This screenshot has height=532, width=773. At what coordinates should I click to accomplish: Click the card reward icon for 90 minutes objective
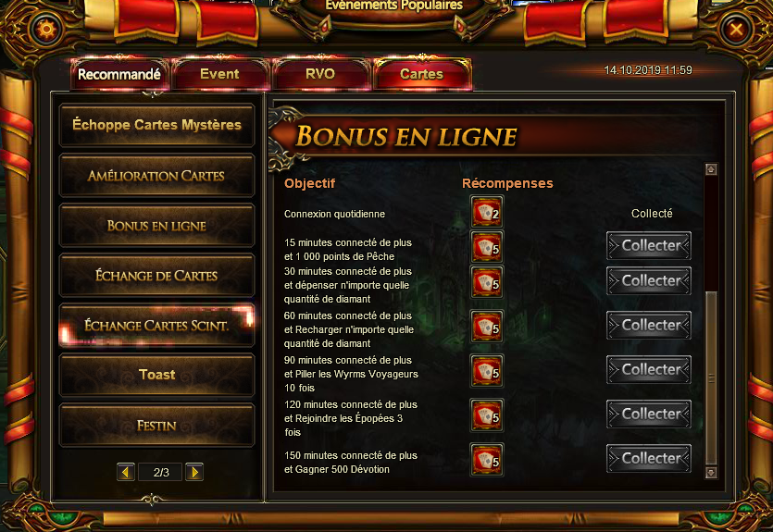tap(487, 371)
